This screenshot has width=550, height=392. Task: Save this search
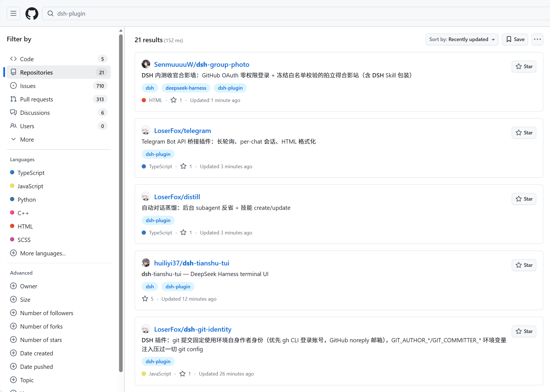pos(515,39)
